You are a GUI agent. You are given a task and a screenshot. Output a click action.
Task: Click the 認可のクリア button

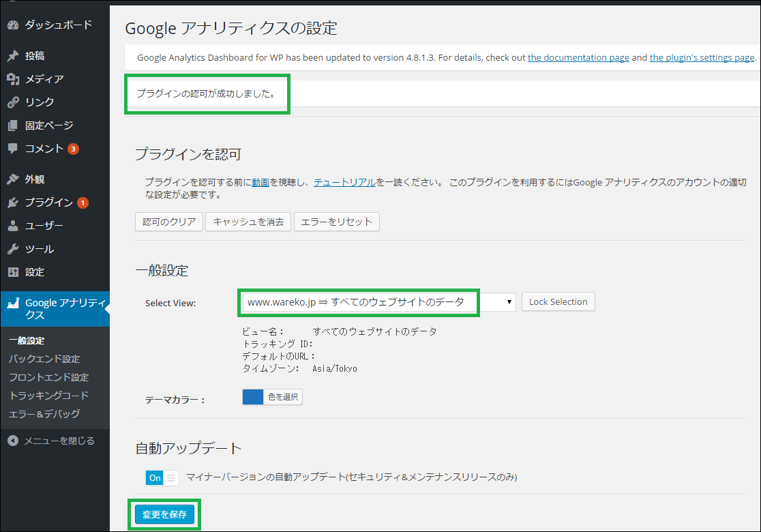tap(169, 222)
